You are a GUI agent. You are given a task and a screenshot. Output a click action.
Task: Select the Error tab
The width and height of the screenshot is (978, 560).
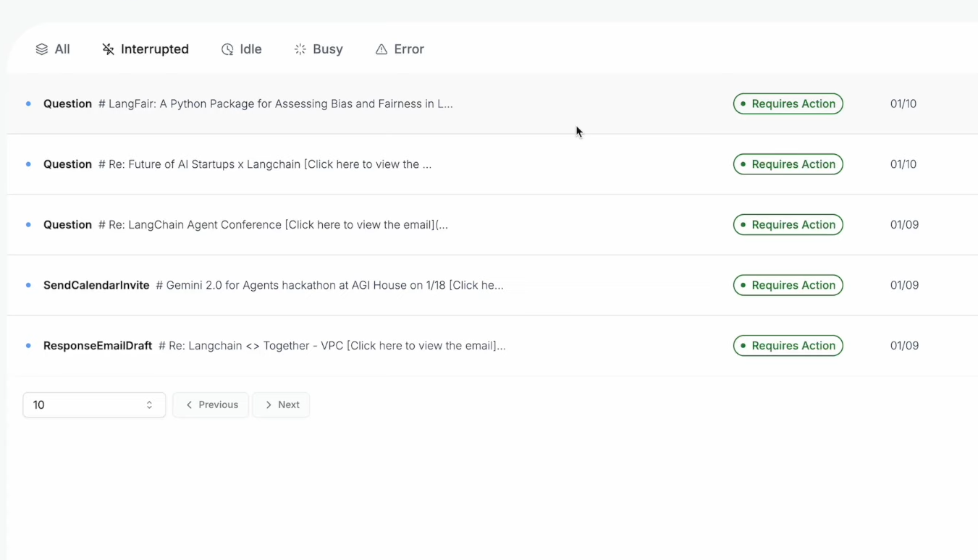(x=400, y=49)
